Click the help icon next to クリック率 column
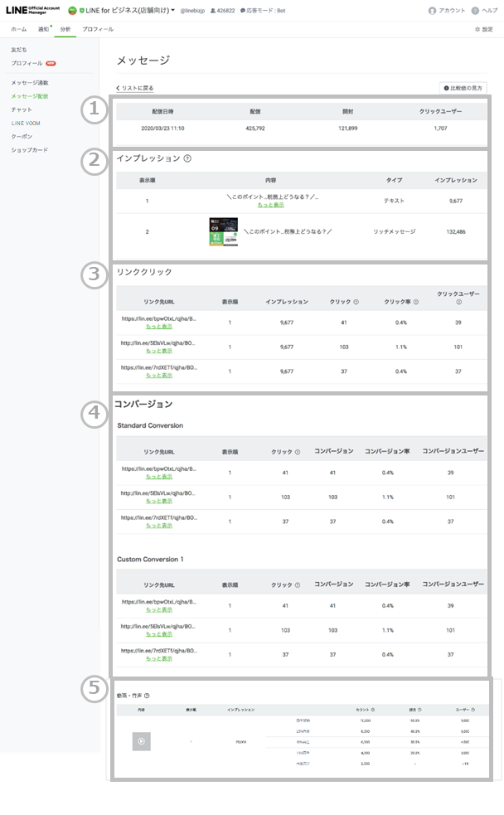Image resolution: width=504 pixels, height=815 pixels. [416, 302]
